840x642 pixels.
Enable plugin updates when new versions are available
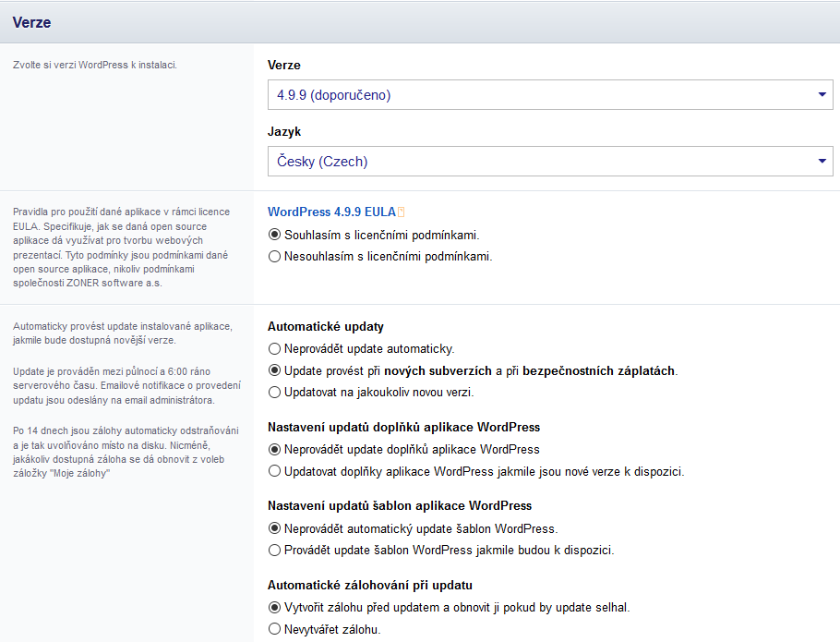point(274,471)
